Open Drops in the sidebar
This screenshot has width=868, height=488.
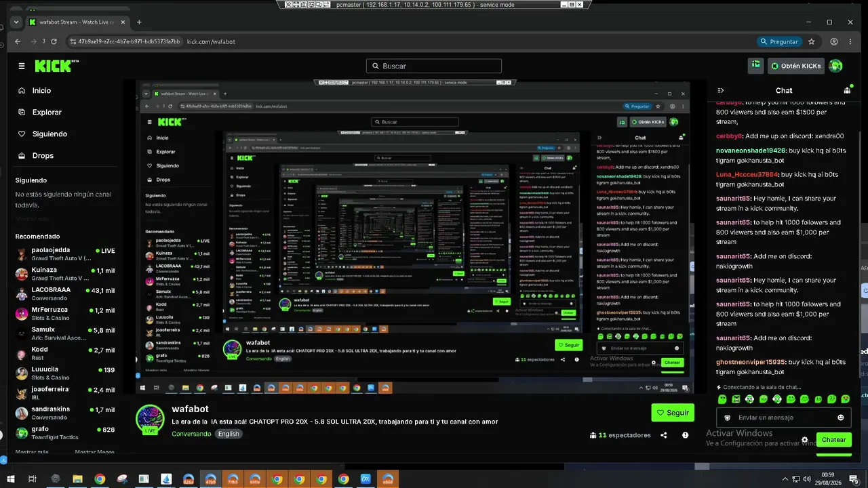43,155
